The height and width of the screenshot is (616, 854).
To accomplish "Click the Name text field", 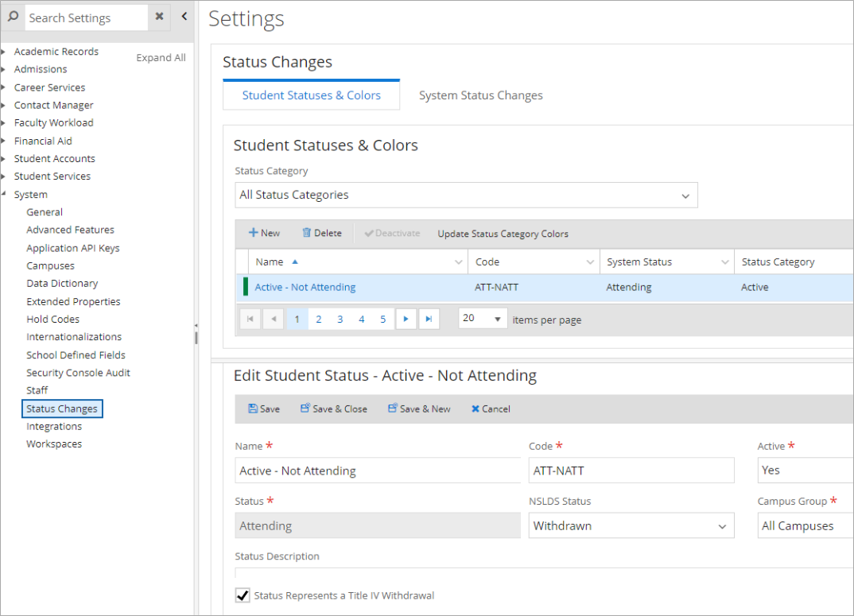I will point(378,471).
